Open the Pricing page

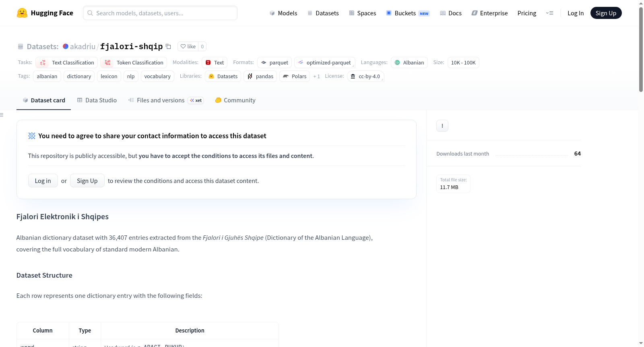pos(527,13)
